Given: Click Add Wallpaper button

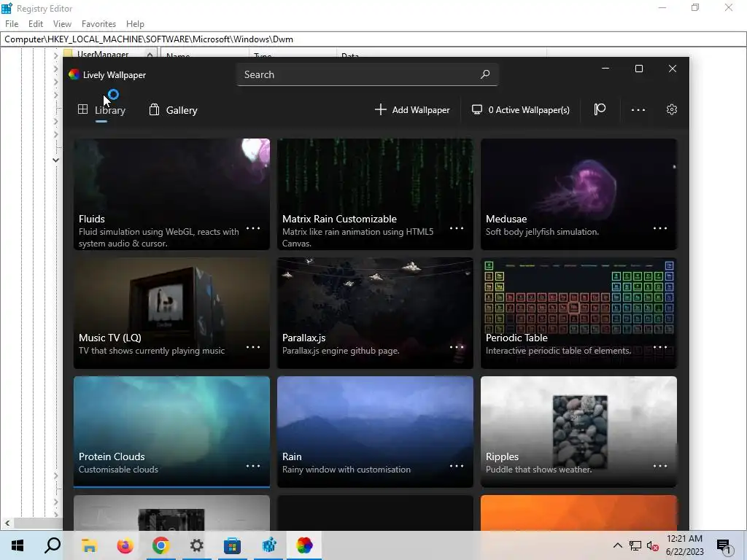Looking at the screenshot, I should tap(412, 110).
